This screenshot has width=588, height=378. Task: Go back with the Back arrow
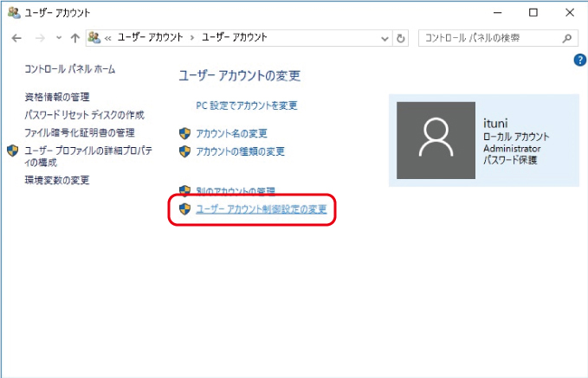(x=16, y=38)
